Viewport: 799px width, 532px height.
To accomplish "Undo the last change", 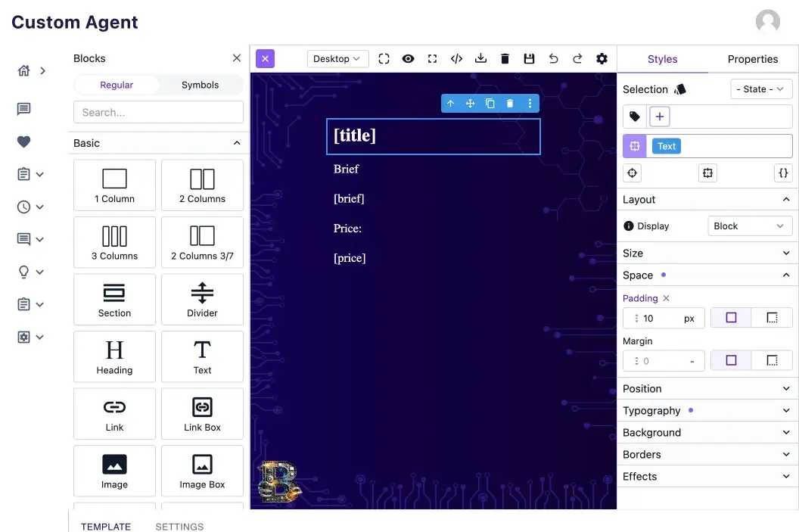I will pyautogui.click(x=553, y=58).
